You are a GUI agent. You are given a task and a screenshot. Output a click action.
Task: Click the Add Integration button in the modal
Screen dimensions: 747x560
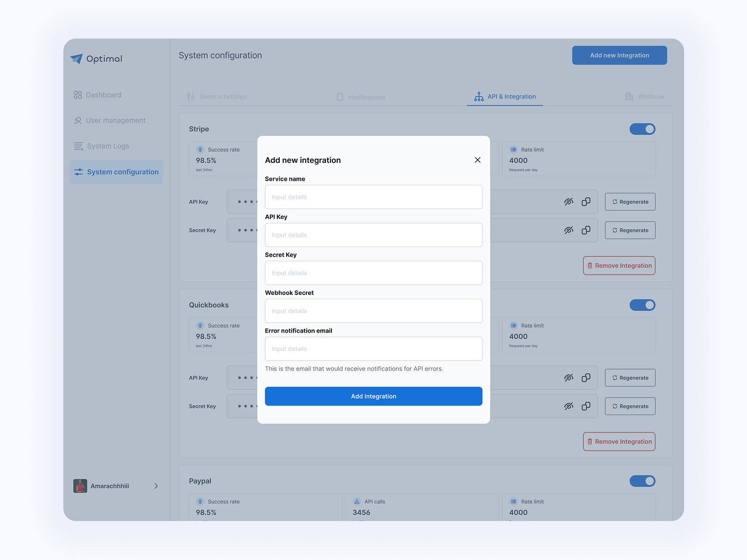point(373,396)
